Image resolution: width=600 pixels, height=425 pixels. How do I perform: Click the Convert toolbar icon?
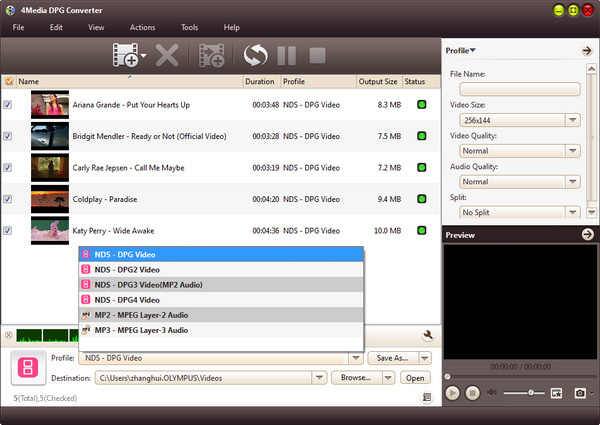pos(256,54)
